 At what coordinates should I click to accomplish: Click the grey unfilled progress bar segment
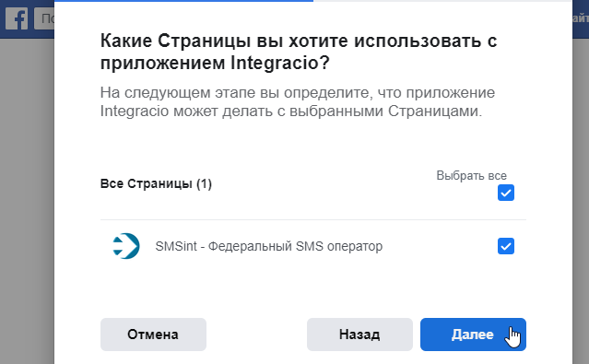(x=442, y=1)
